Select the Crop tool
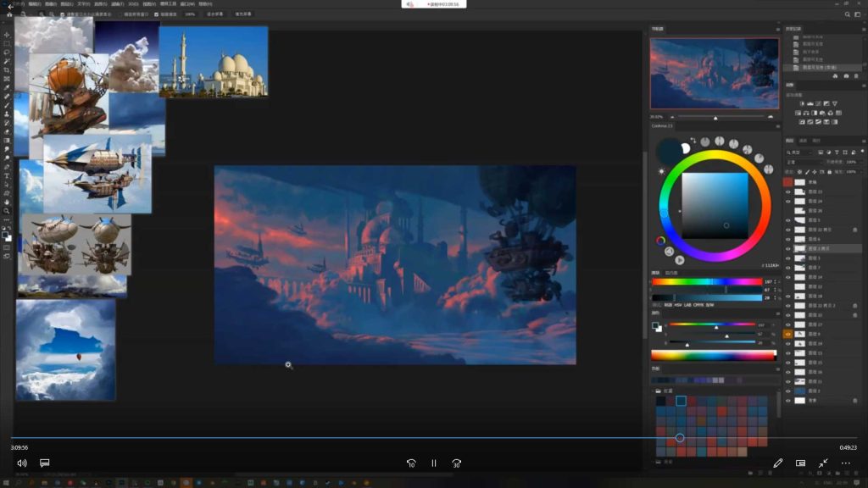 click(7, 70)
